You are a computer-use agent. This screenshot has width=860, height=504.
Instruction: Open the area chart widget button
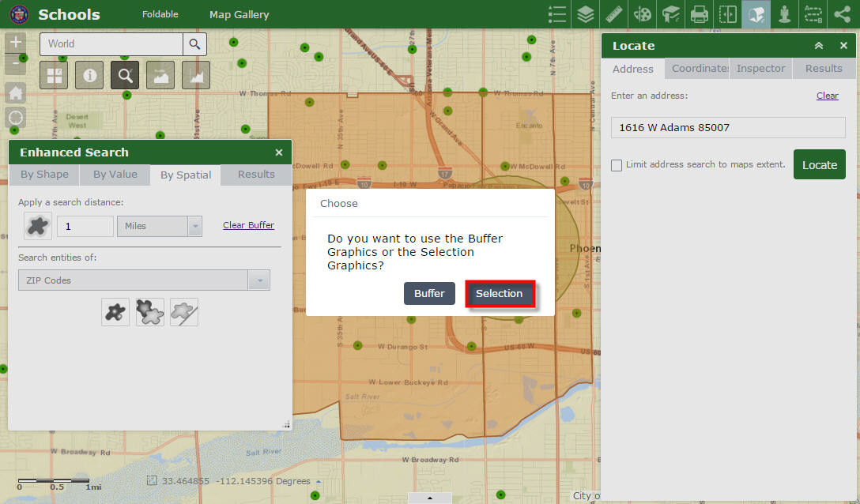196,75
